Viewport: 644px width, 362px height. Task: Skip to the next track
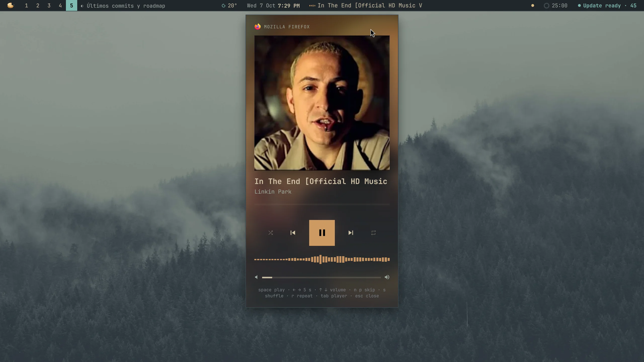(x=351, y=233)
